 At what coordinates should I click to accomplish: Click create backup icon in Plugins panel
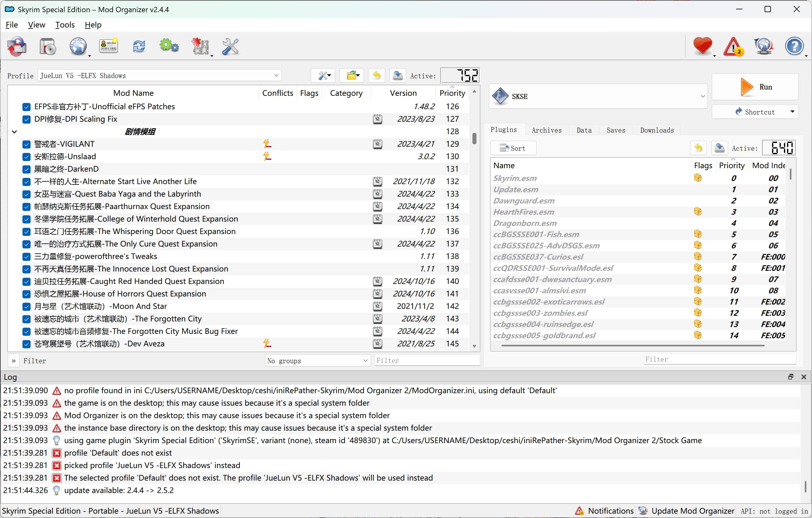click(x=719, y=148)
